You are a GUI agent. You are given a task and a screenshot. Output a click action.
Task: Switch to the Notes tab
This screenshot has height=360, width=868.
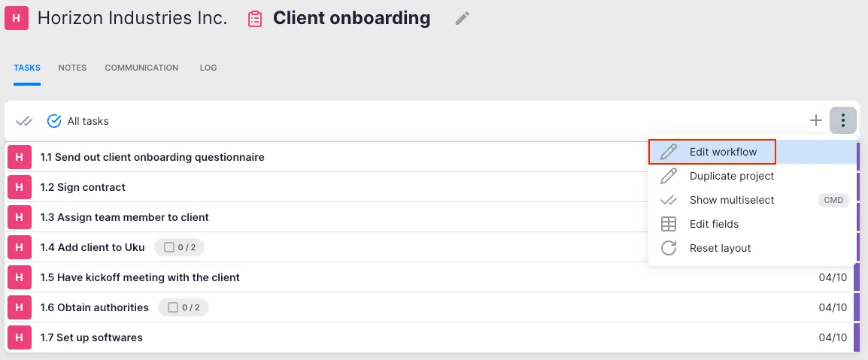72,68
